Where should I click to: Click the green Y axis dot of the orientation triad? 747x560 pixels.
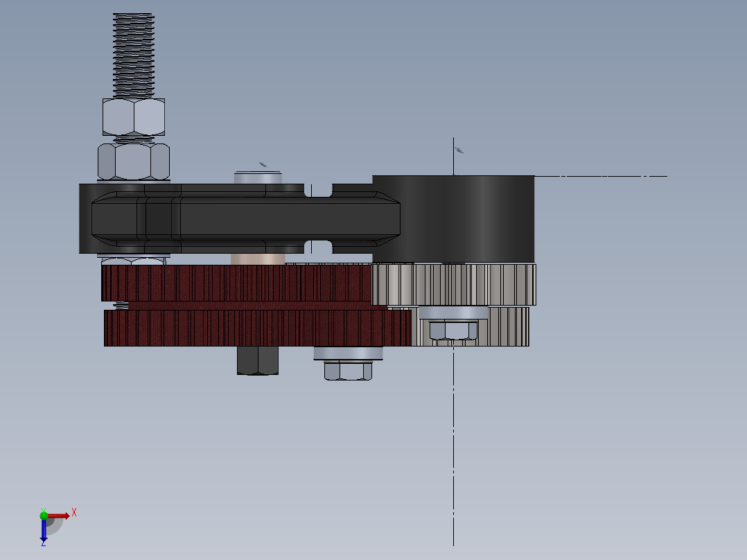(x=44, y=515)
